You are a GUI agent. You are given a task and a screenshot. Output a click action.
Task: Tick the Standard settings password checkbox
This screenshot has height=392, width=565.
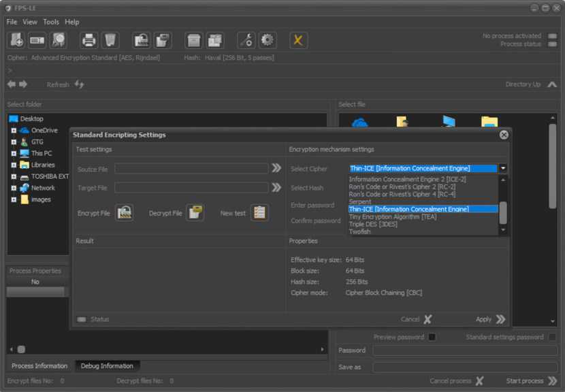552,337
